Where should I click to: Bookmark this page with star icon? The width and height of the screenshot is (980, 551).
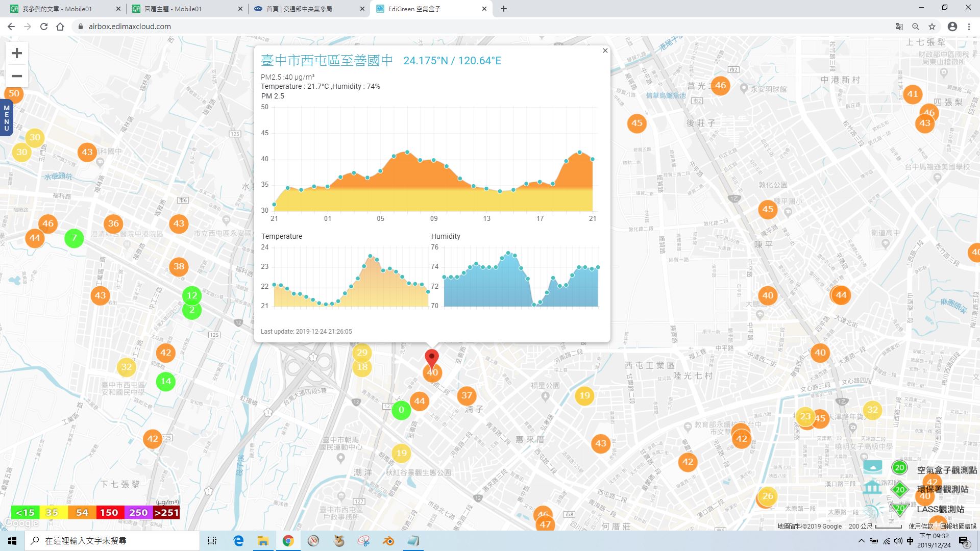click(932, 27)
